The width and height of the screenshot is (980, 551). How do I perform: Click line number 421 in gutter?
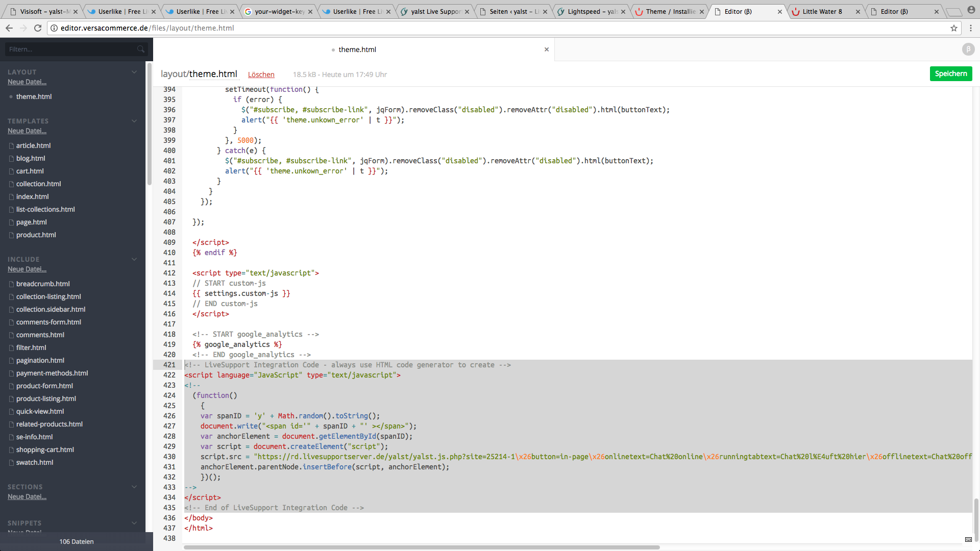coord(169,365)
